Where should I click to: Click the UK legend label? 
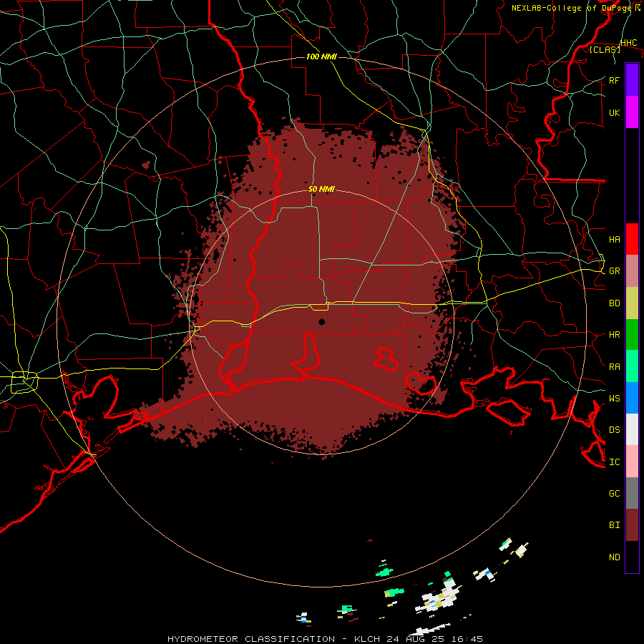pyautogui.click(x=614, y=112)
